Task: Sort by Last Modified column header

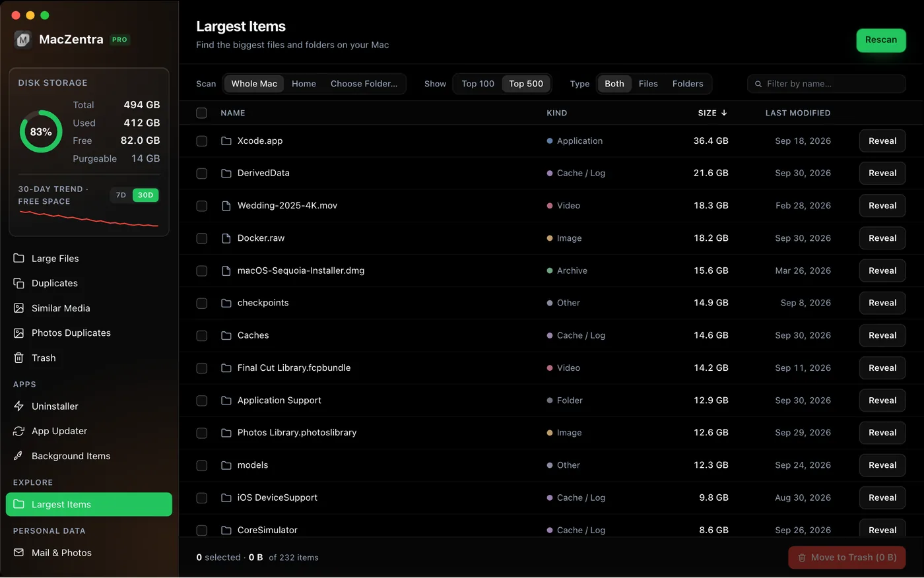Action: [x=798, y=113]
